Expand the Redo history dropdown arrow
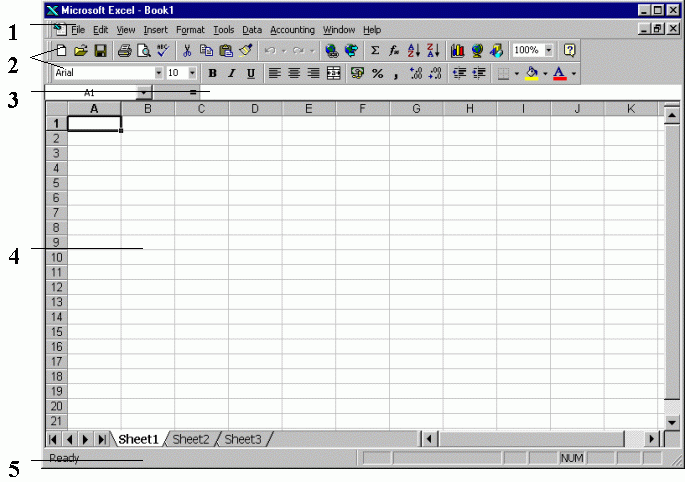This screenshot has height=482, width=685. 312,51
